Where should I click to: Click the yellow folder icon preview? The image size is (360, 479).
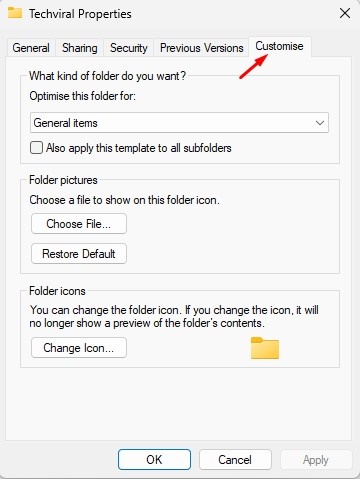coord(265,348)
